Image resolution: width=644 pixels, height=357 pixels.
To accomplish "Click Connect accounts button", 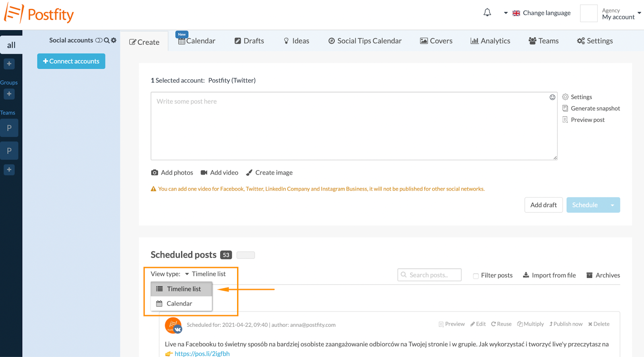I will point(71,61).
